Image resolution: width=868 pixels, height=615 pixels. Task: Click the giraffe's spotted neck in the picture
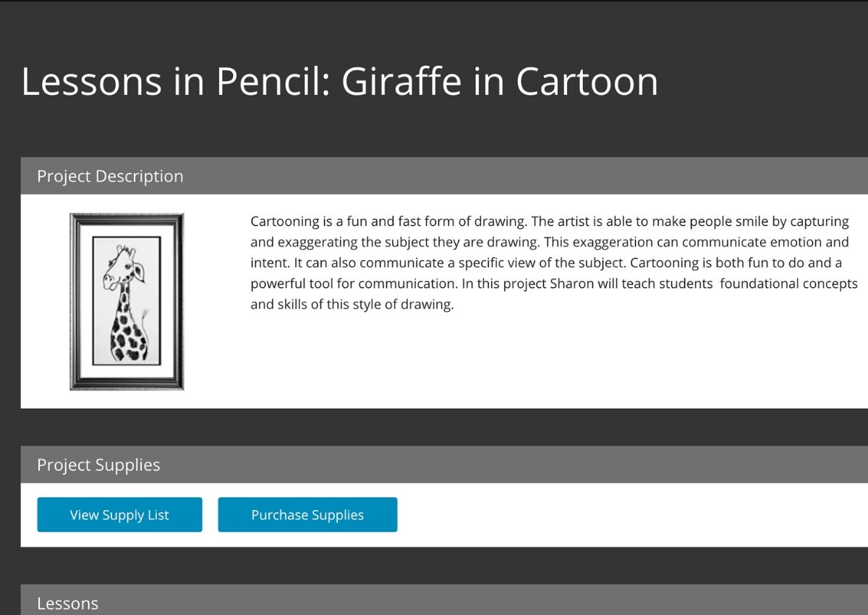pos(124,304)
